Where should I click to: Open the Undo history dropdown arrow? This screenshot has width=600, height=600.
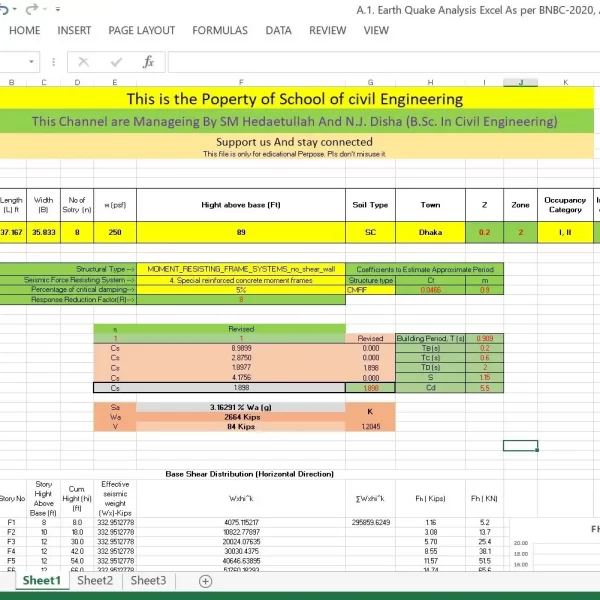[15, 9]
